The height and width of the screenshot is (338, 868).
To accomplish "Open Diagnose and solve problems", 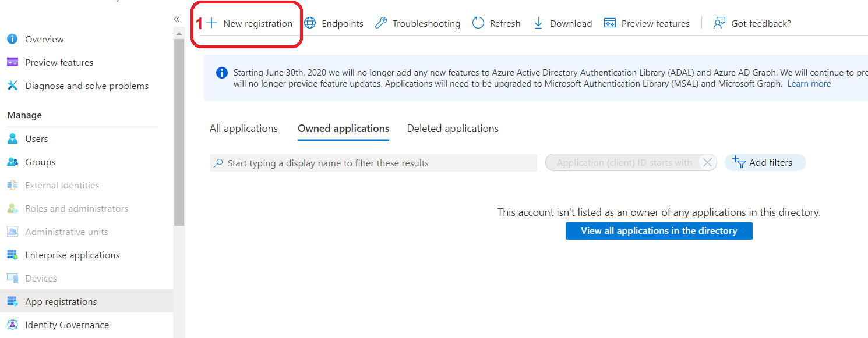I will click(87, 86).
